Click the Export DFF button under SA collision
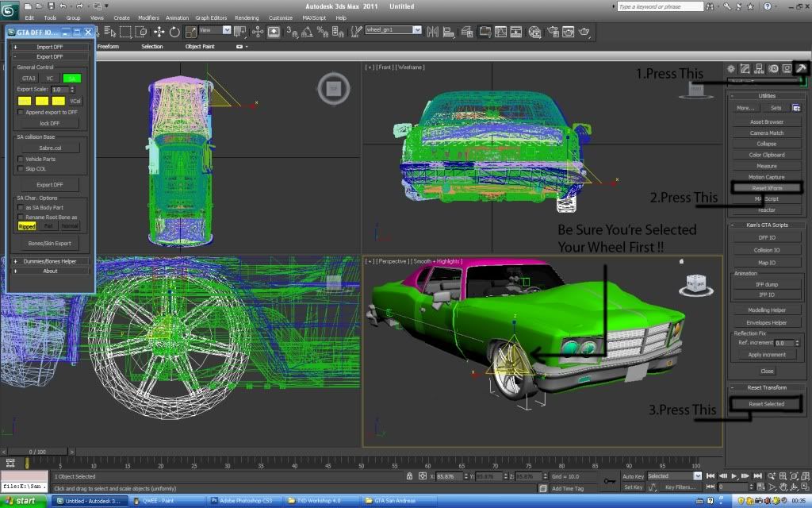Image resolution: width=812 pixels, height=508 pixels. (50, 184)
